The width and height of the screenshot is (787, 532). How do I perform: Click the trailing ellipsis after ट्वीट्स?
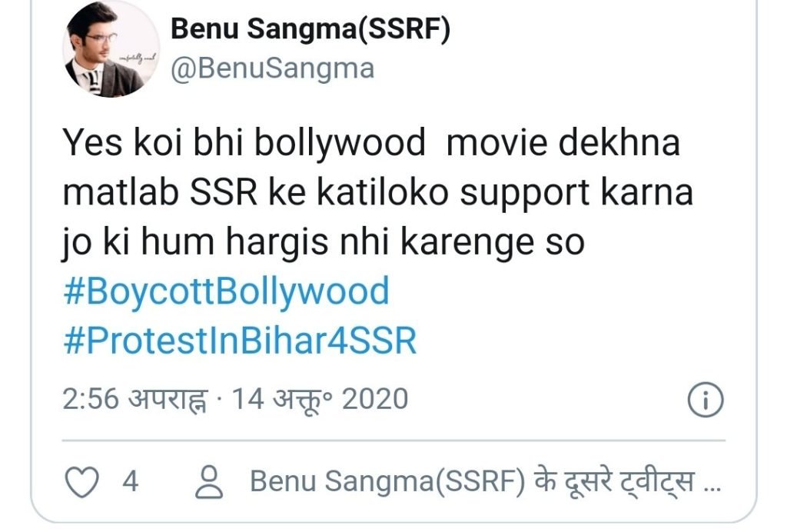point(712,484)
